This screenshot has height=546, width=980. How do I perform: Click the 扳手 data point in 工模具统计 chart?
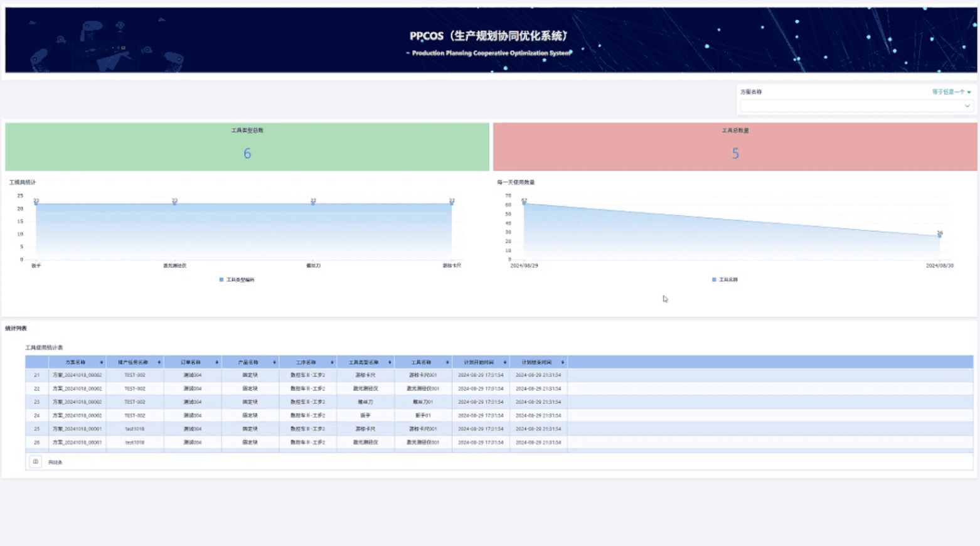point(36,203)
